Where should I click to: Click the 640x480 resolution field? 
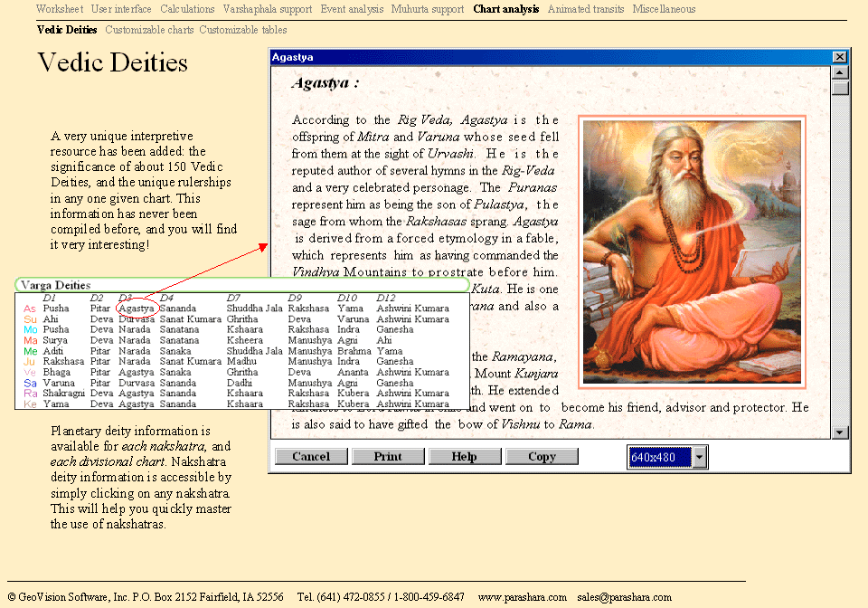point(660,458)
